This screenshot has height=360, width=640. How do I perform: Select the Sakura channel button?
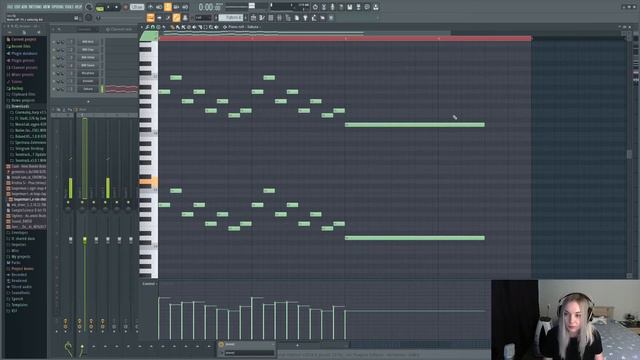click(x=88, y=89)
